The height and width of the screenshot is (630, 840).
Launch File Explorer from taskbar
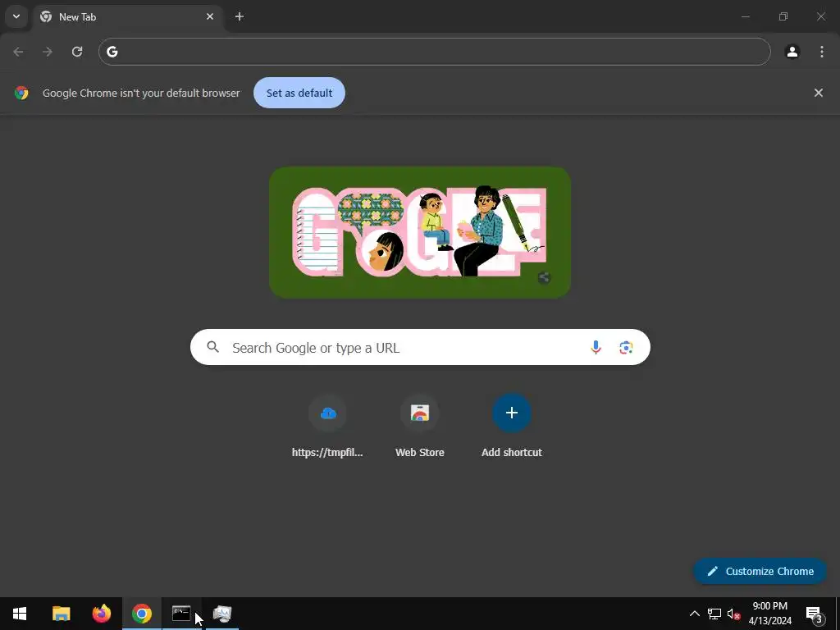point(61,614)
